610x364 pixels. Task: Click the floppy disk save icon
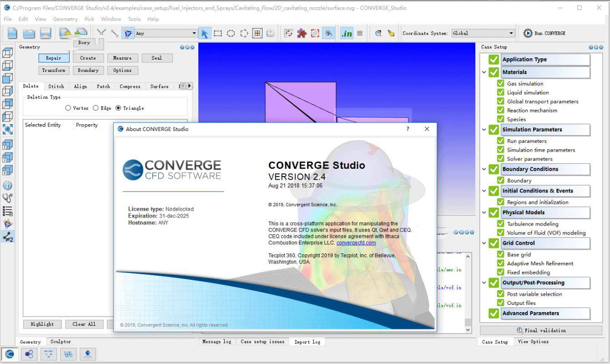[x=45, y=33]
